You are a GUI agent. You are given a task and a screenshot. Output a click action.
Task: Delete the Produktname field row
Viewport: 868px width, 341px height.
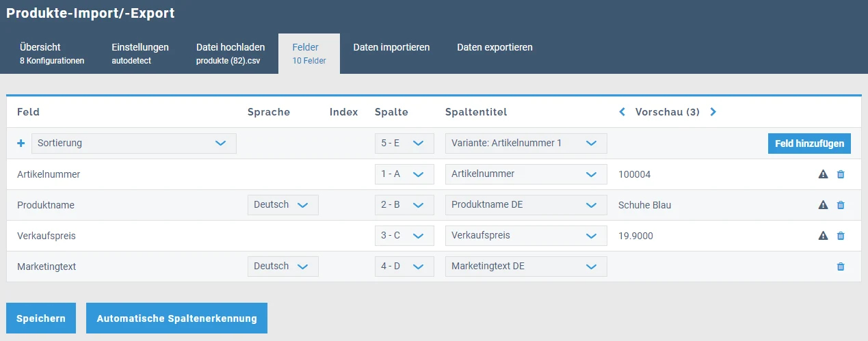(x=841, y=205)
